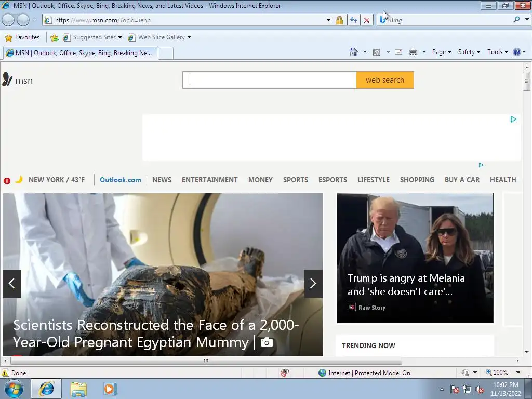Open the NEWS section
This screenshot has width=532, height=399.
(162, 180)
